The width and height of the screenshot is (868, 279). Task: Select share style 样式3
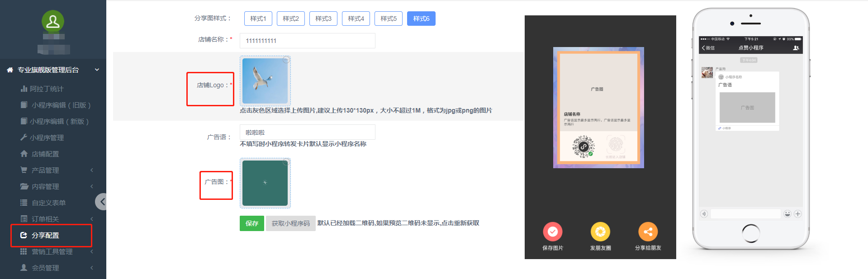[323, 19]
